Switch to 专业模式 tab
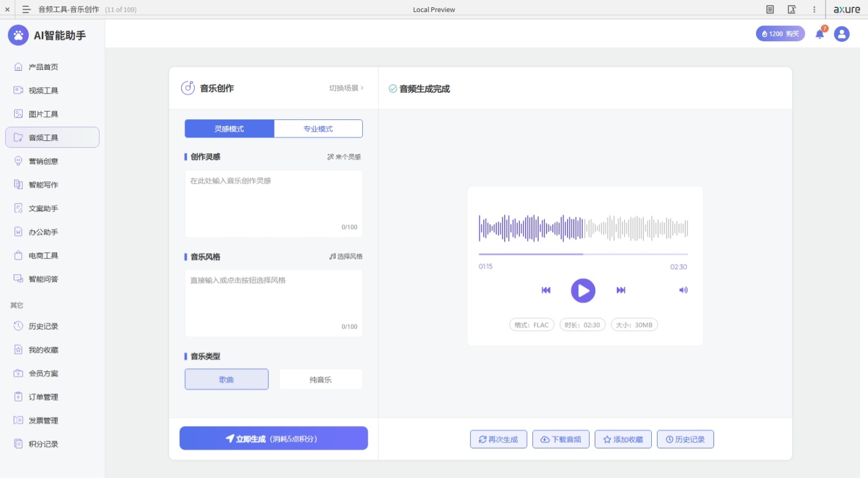This screenshot has width=868, height=478. (x=318, y=129)
